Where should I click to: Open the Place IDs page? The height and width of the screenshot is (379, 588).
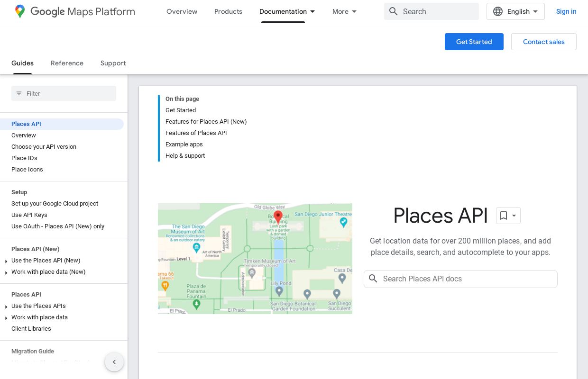pyautogui.click(x=24, y=158)
